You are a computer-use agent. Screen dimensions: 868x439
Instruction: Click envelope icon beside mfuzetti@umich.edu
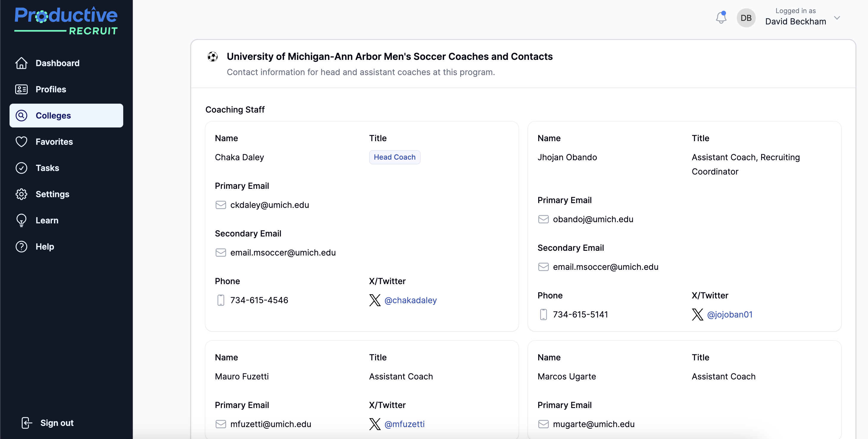pos(221,424)
